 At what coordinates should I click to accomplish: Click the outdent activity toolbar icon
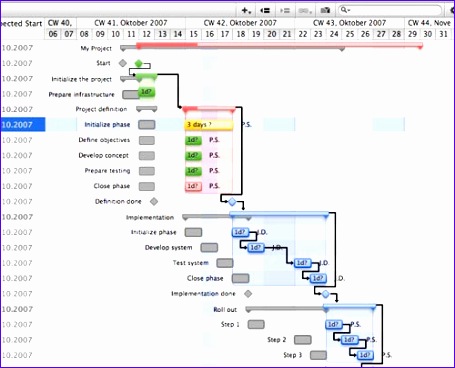[x=265, y=11]
